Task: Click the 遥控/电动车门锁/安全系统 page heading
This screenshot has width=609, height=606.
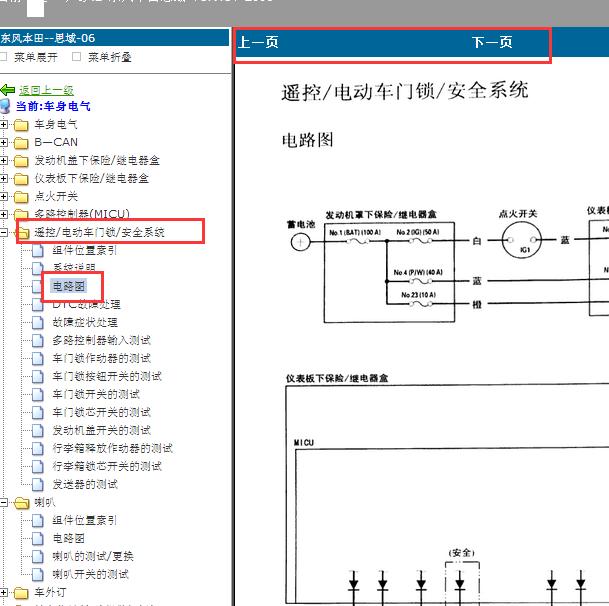Action: [x=405, y=91]
